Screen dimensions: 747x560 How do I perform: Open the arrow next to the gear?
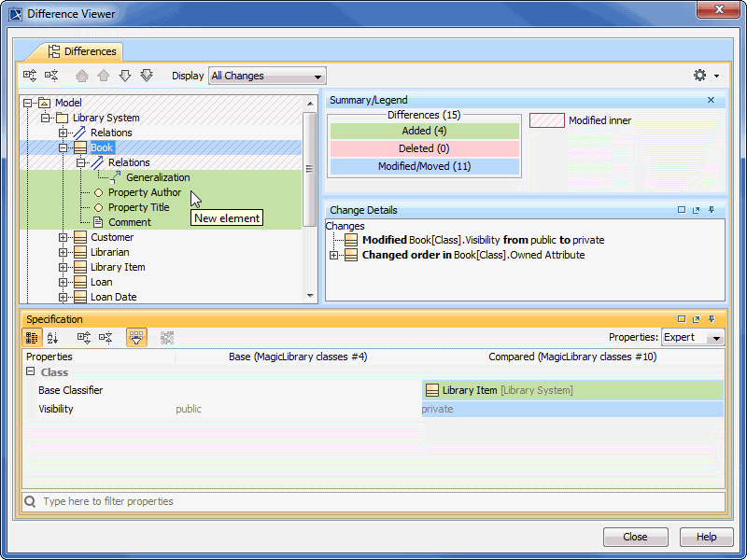(x=716, y=76)
